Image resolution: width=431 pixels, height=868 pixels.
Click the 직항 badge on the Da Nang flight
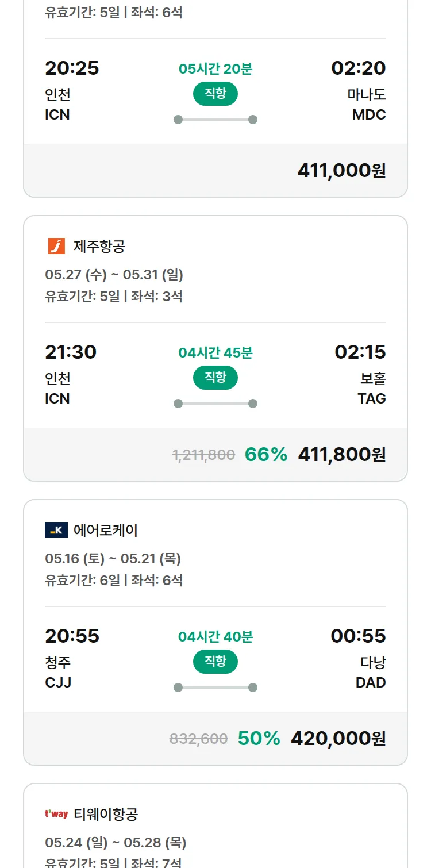pyautogui.click(x=215, y=662)
